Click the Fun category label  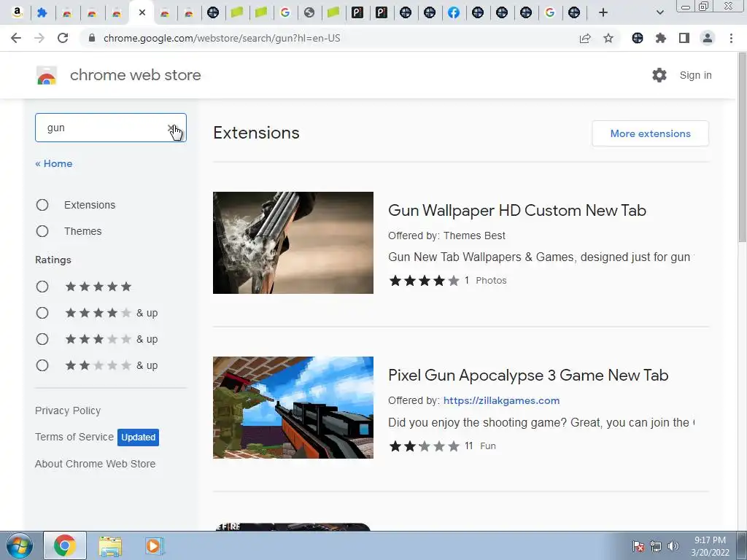pos(488,446)
